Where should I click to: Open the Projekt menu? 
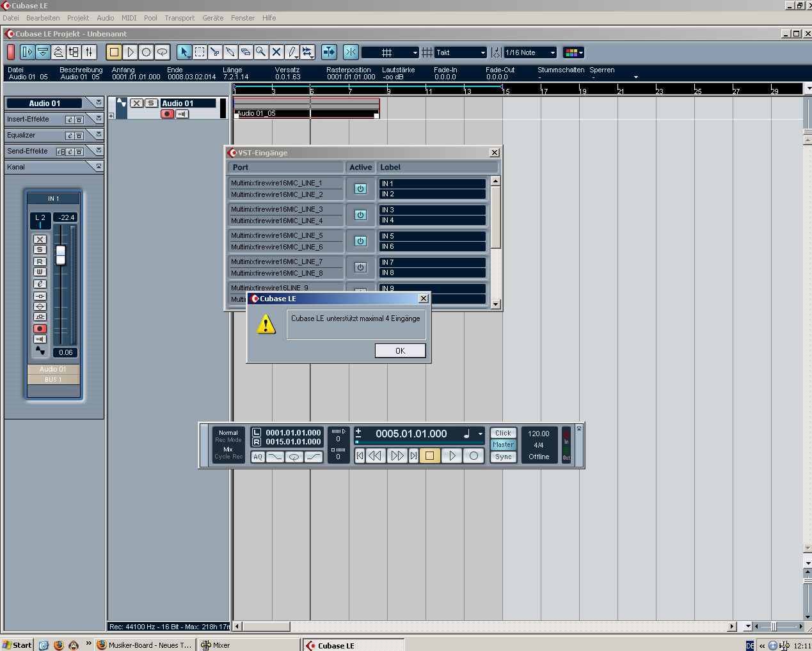click(78, 18)
